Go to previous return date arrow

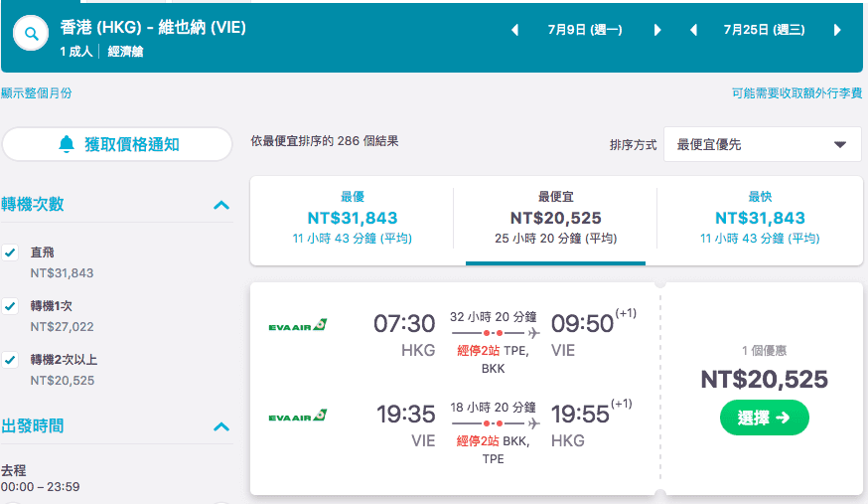pyautogui.click(x=693, y=30)
